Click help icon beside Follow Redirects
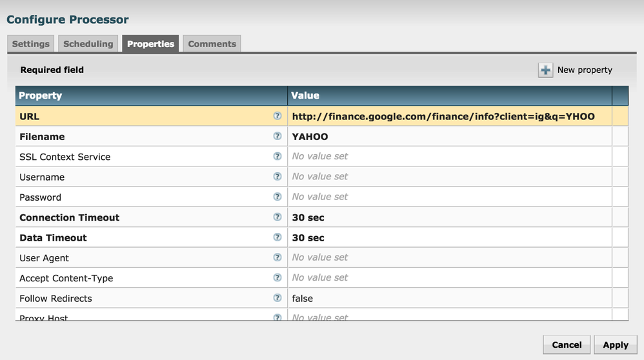This screenshot has width=644, height=360. pyautogui.click(x=277, y=297)
